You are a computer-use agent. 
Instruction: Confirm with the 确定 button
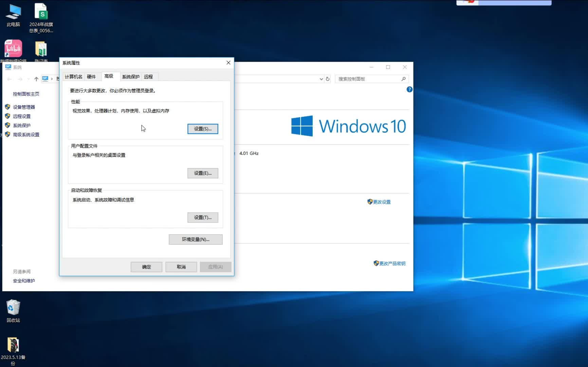pos(146,267)
